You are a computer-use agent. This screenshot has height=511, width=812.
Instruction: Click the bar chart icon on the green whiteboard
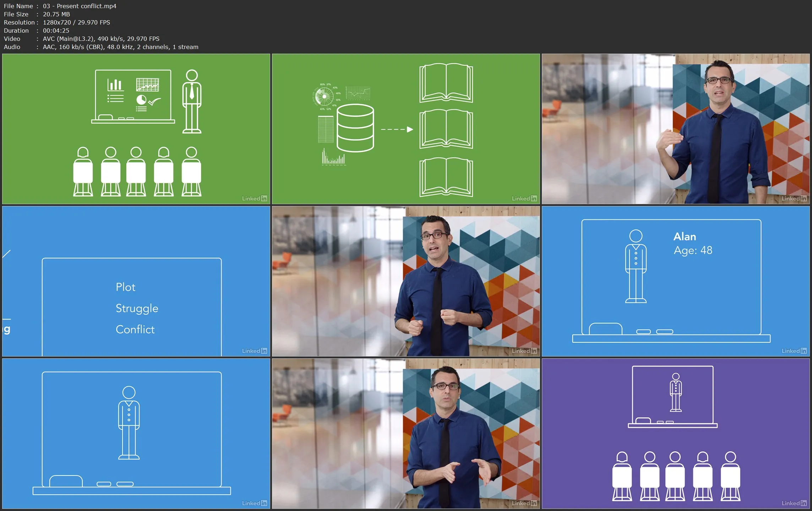[x=115, y=85]
